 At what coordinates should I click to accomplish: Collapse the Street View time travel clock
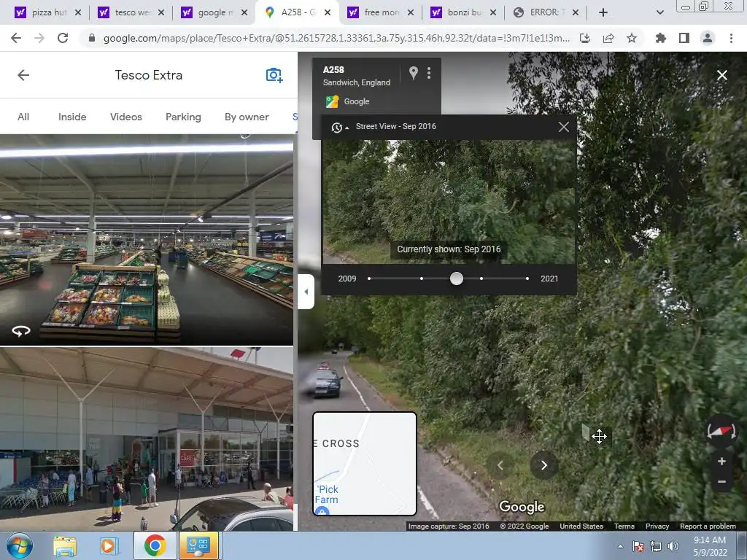pyautogui.click(x=339, y=127)
